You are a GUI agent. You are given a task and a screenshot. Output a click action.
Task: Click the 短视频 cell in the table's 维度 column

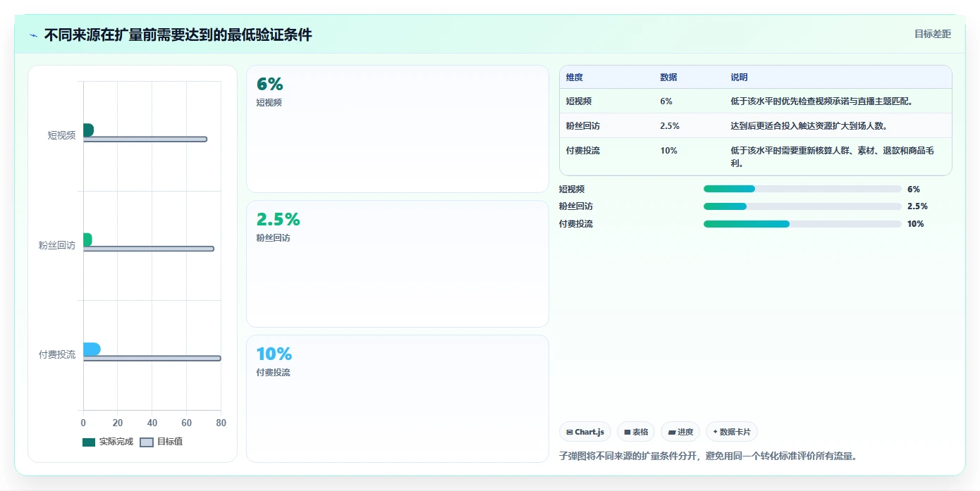579,101
